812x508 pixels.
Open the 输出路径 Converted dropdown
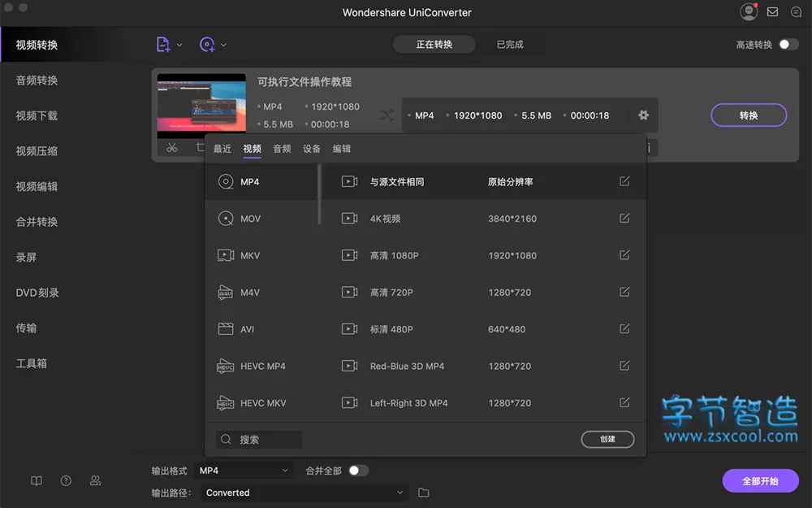[x=304, y=493]
